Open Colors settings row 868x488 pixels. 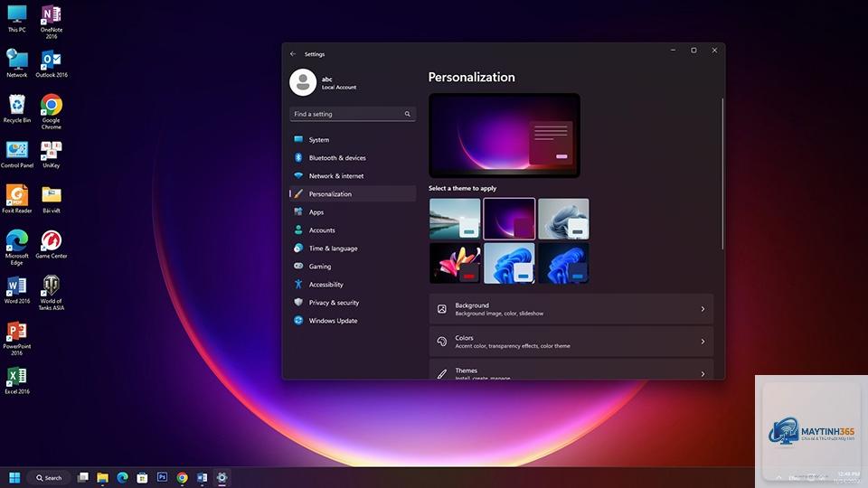click(571, 342)
